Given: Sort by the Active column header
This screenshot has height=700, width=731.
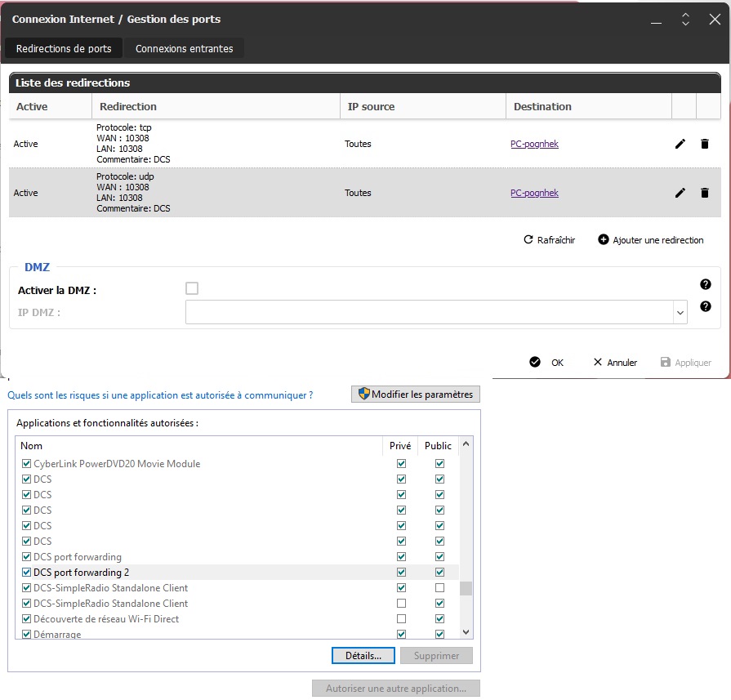Looking at the screenshot, I should 51,106.
